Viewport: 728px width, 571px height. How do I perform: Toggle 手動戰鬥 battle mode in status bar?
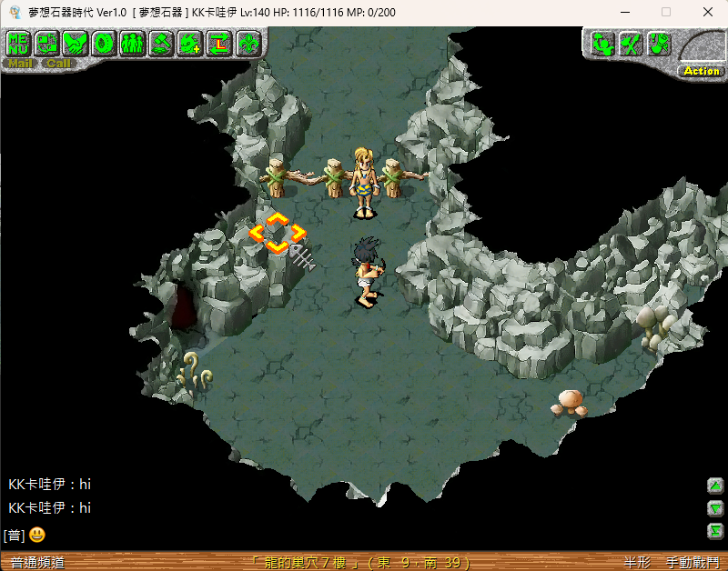pyautogui.click(x=693, y=563)
